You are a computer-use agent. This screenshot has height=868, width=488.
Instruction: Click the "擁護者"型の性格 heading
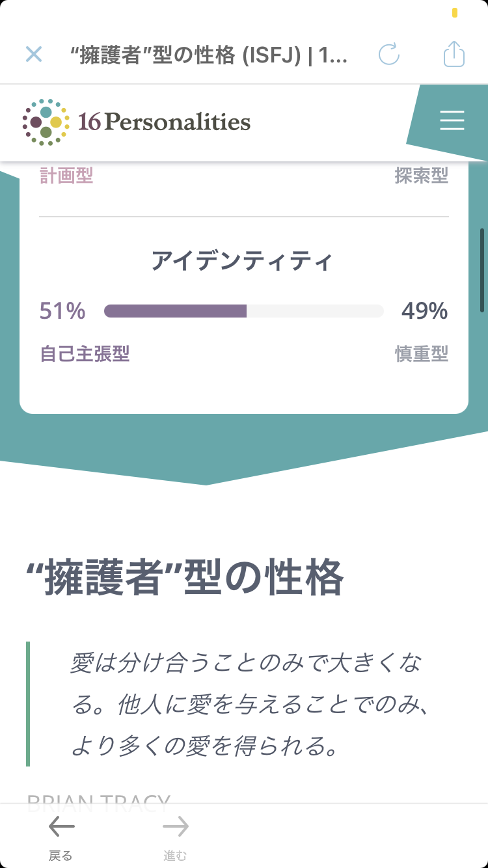(185, 578)
